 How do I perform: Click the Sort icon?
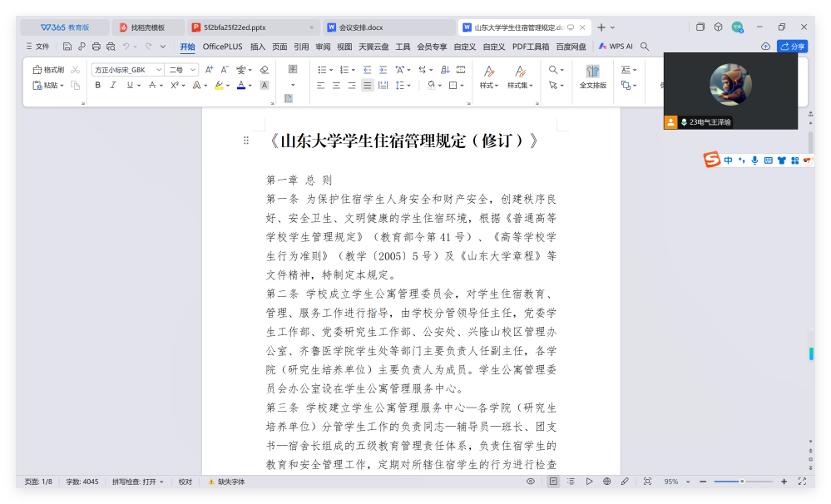(445, 69)
